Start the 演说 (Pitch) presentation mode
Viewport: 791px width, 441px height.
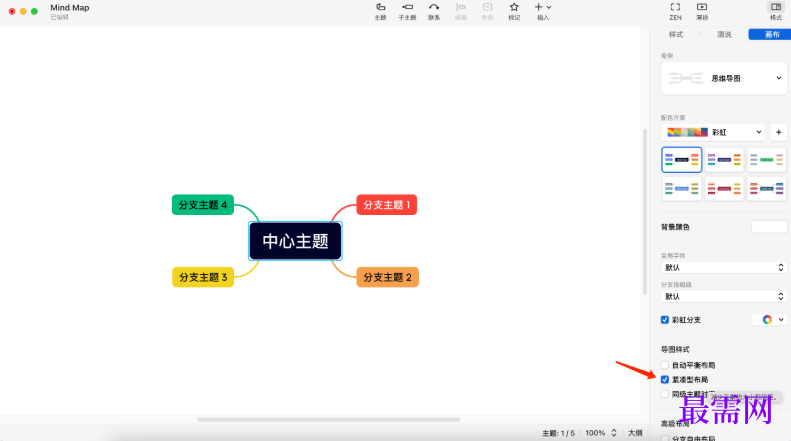tap(702, 10)
